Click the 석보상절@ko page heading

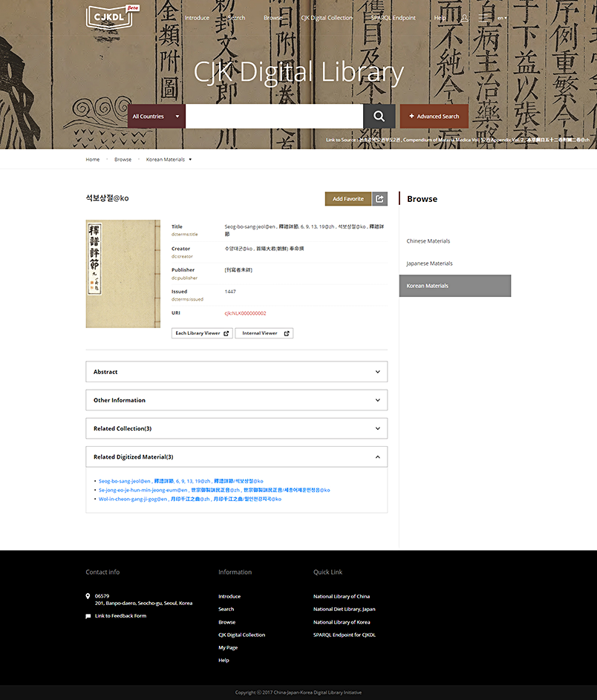tap(107, 198)
